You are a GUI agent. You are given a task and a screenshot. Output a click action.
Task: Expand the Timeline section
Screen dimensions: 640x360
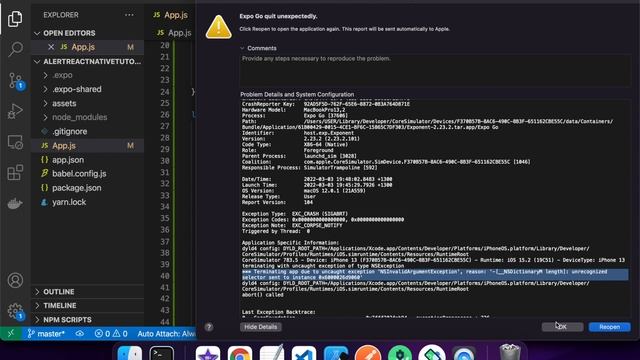(x=87, y=305)
